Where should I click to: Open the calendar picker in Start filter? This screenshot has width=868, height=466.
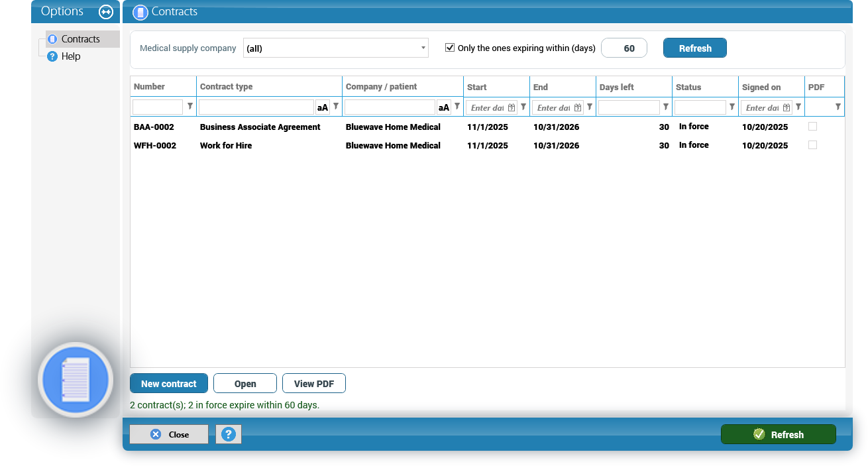(512, 107)
